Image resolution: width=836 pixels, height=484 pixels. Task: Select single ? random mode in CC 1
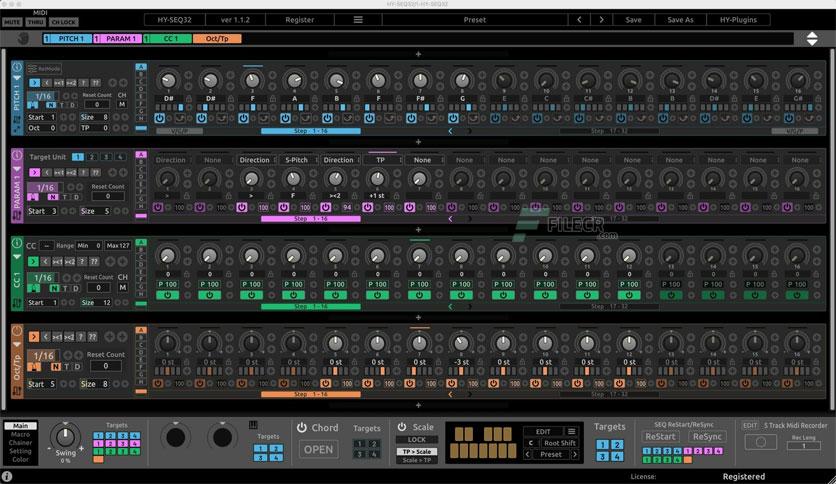click(82, 261)
